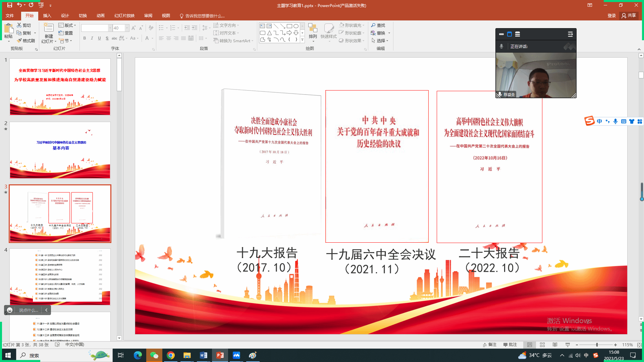This screenshot has height=362, width=644.
Task: Open the Animations (动画) tab
Action: point(100,16)
